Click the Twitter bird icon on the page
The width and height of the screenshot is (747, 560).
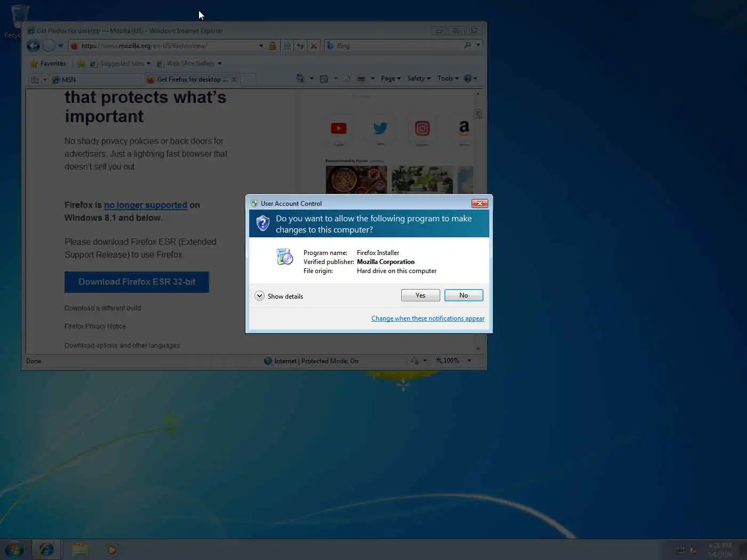380,129
